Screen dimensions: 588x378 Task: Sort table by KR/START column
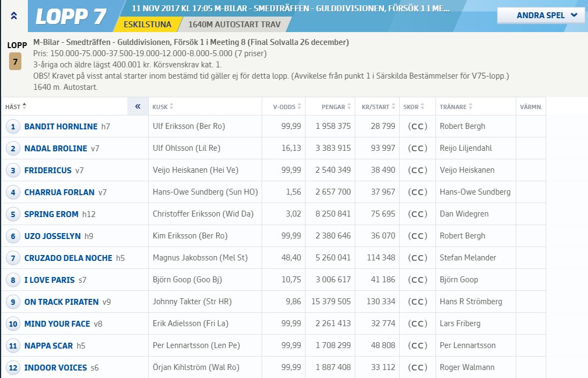(x=378, y=107)
